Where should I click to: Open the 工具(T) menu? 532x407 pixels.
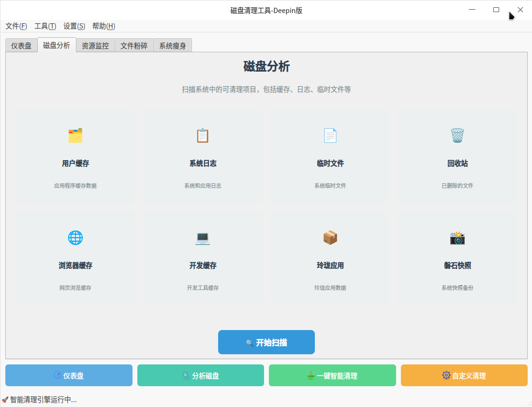(x=45, y=26)
